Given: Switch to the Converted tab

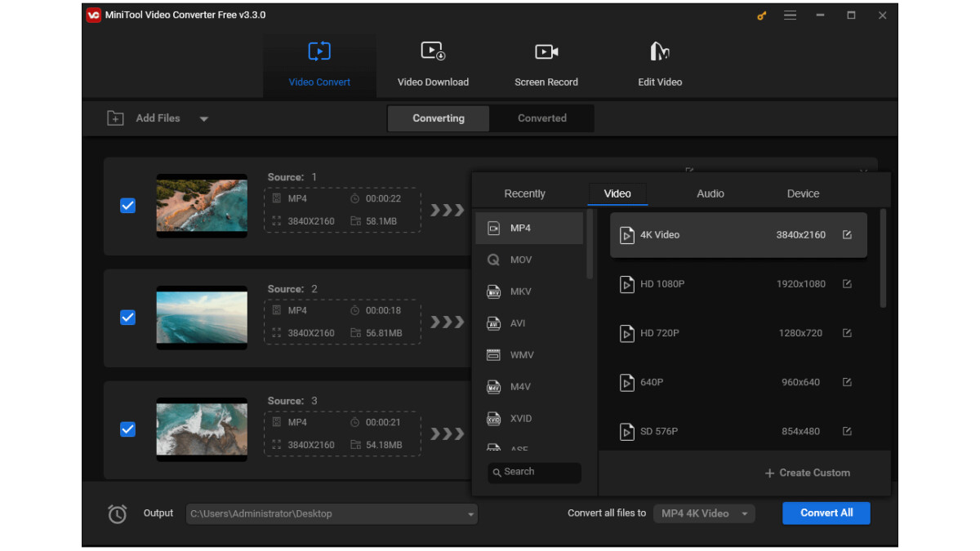Looking at the screenshot, I should pos(541,118).
